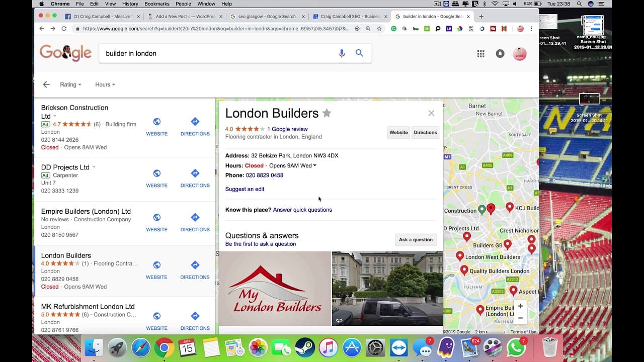This screenshot has width=644, height=362.
Task: Open the Rating filter dropdown
Action: [x=70, y=84]
